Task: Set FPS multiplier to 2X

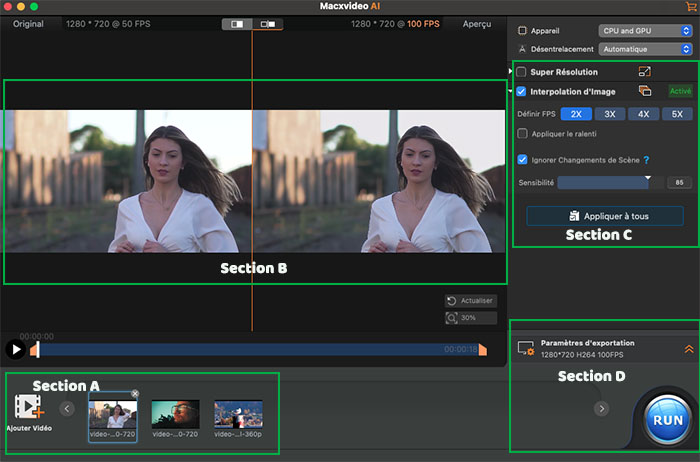Action: coord(576,114)
